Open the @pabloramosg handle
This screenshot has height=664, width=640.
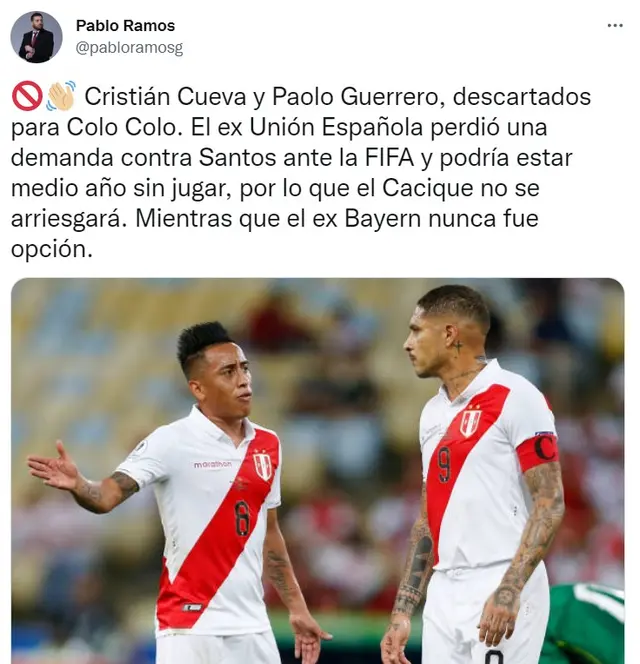(129, 48)
